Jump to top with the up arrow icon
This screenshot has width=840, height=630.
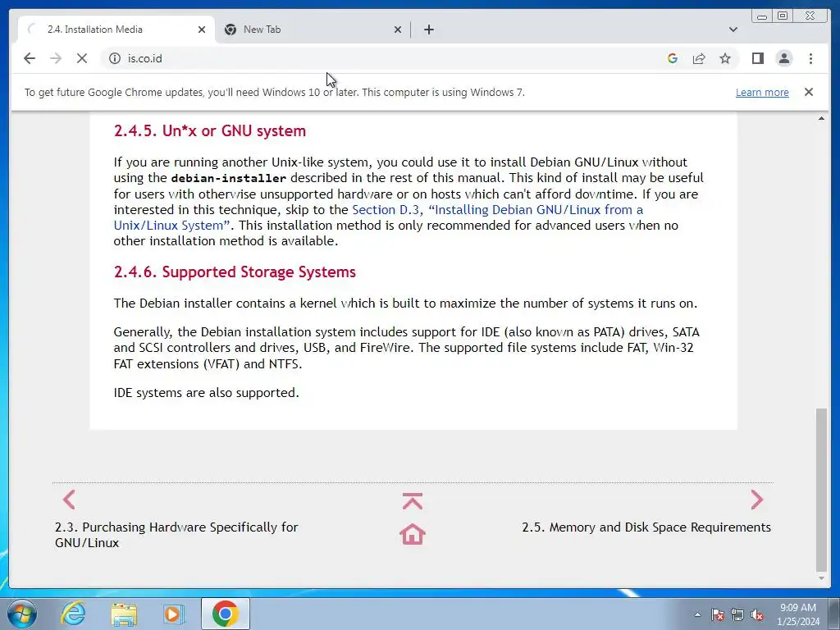point(412,501)
